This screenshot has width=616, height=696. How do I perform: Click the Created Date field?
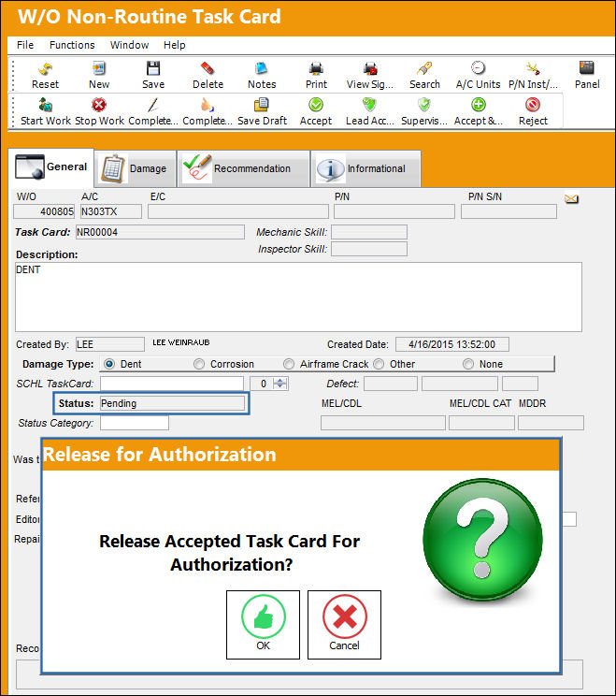[451, 344]
